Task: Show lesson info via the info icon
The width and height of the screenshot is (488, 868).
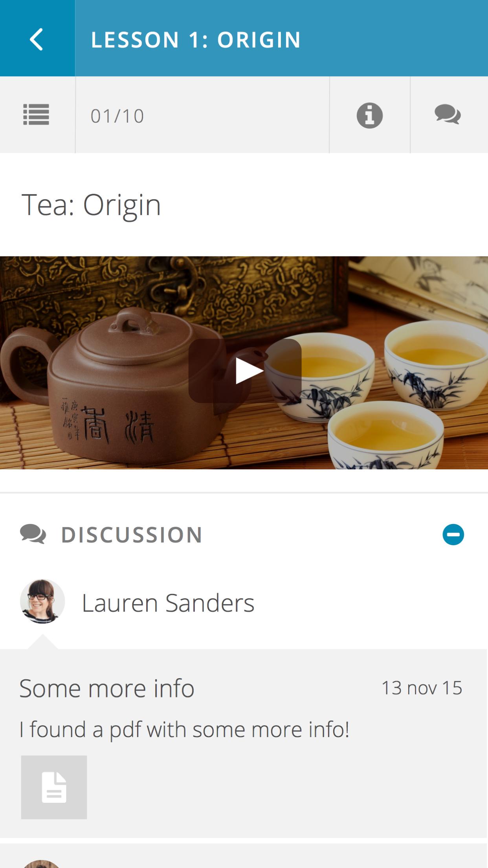Action: click(369, 115)
